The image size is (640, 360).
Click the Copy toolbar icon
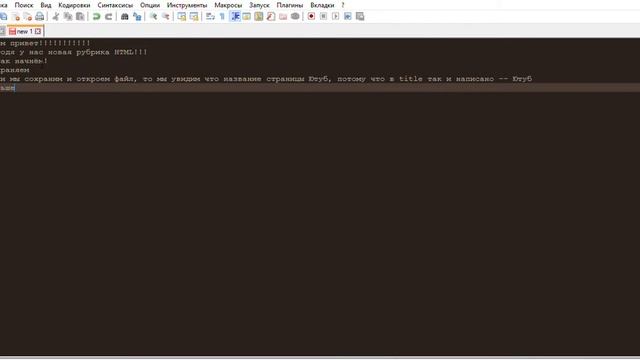tap(68, 16)
